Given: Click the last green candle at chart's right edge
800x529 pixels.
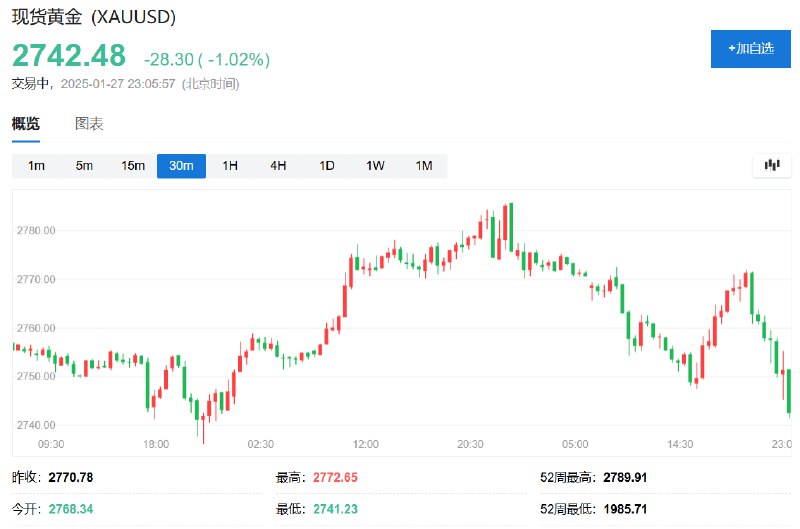Looking at the screenshot, I should click(x=789, y=391).
